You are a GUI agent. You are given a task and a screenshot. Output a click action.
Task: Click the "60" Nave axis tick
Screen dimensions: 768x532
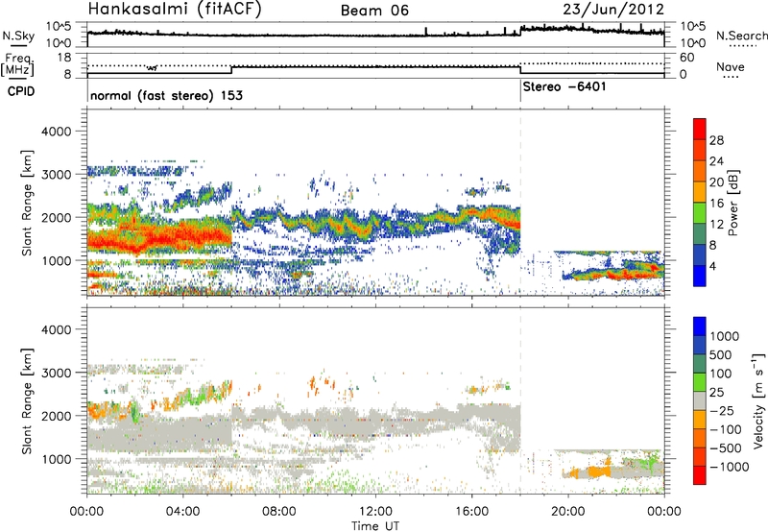687,58
